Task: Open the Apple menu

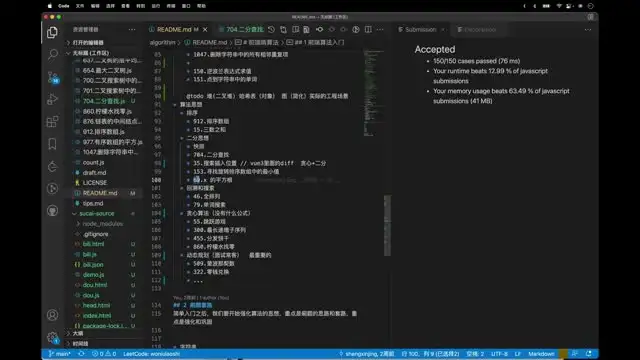Action: click(x=50, y=6)
